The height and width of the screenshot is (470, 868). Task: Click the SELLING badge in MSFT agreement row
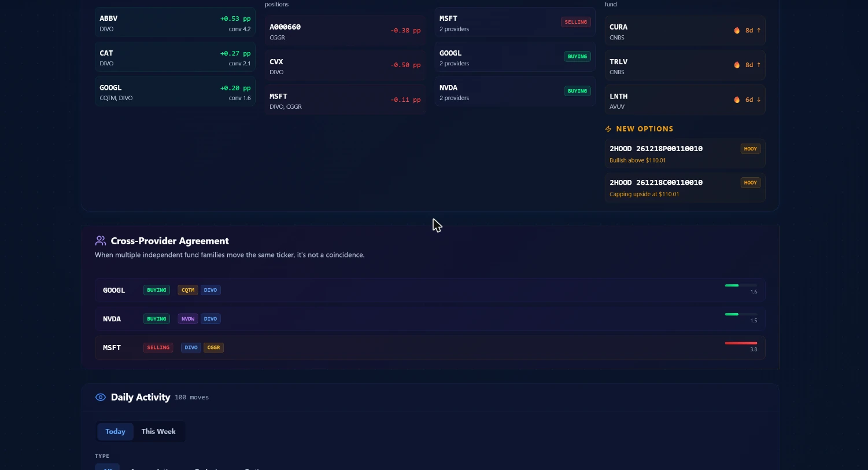[158, 348]
